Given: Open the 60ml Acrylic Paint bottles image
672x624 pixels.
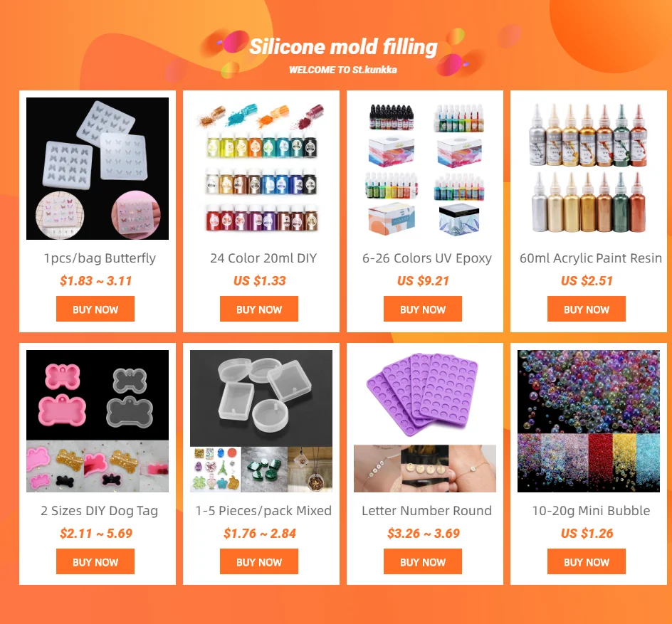Looking at the screenshot, I should tap(589, 169).
